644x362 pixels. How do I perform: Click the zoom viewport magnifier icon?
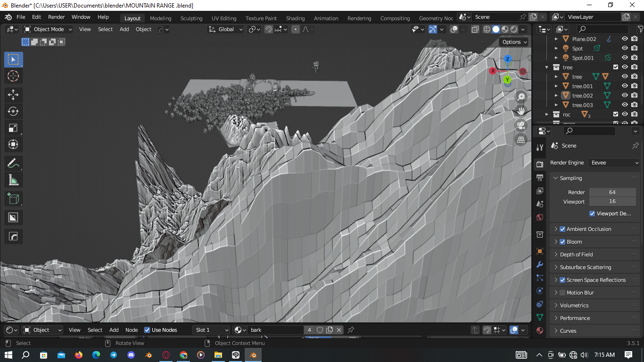pos(521,97)
